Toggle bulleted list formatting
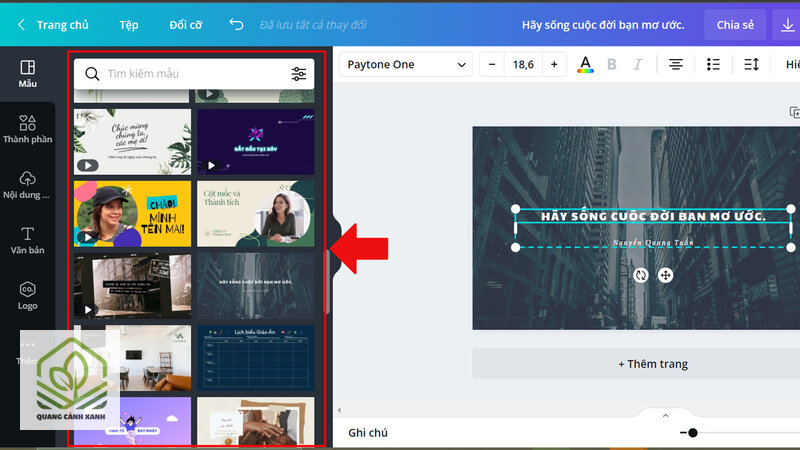 (713, 64)
